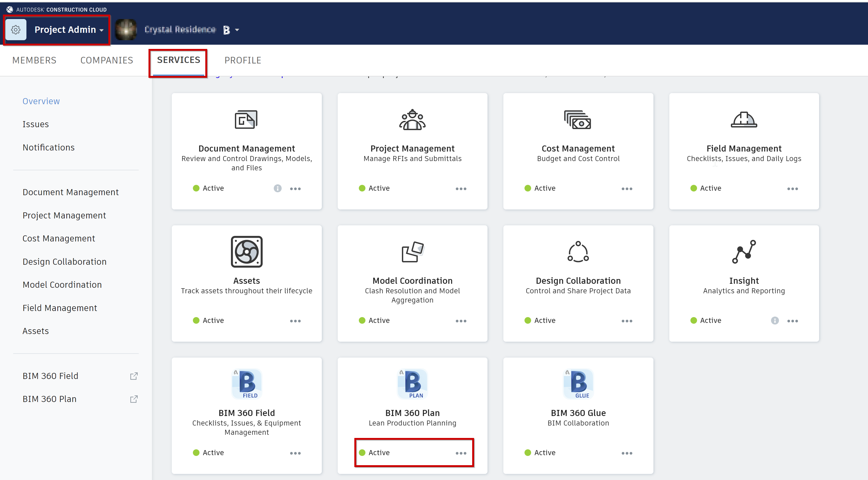This screenshot has width=868, height=480.
Task: Open more options on Field Management card
Action: coord(793,189)
